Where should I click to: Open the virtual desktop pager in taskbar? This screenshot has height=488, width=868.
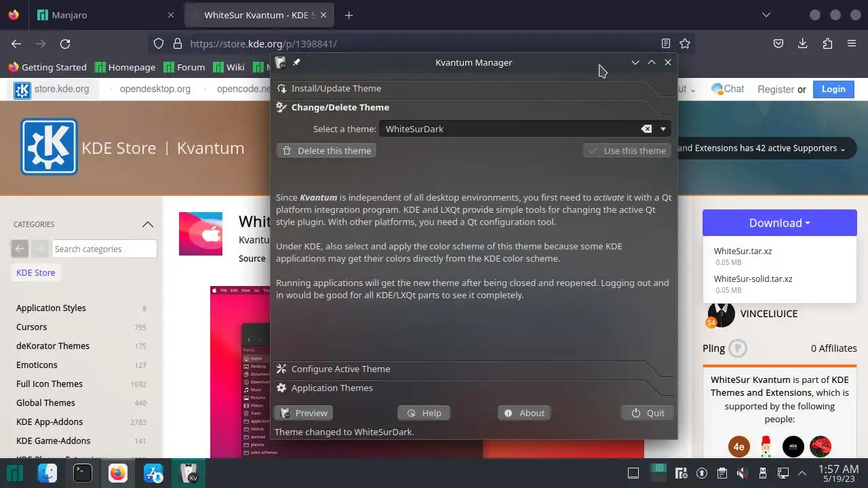[658, 472]
